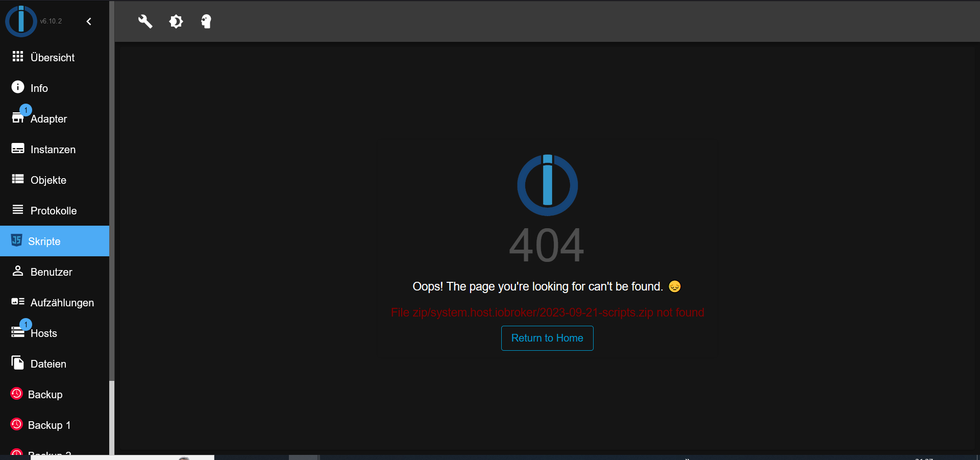This screenshot has height=460, width=980.
Task: Open system settings via wrench icon
Action: pyautogui.click(x=145, y=21)
